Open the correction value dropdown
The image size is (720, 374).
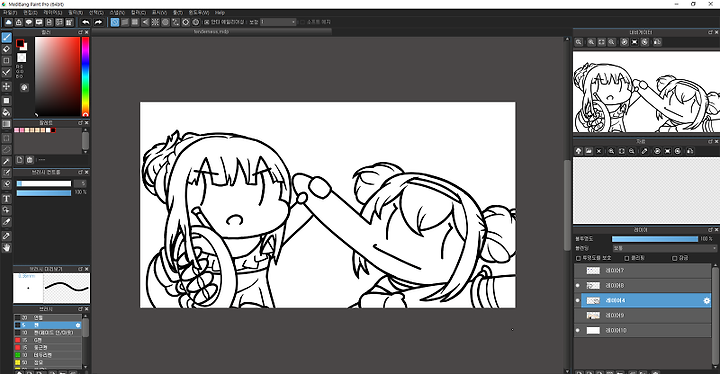coord(278,22)
